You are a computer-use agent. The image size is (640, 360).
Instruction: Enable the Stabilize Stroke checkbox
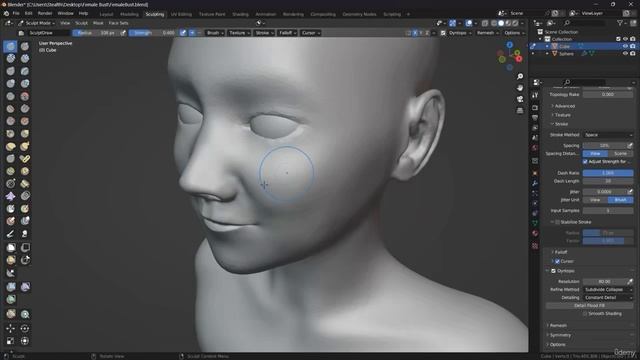click(x=558, y=222)
